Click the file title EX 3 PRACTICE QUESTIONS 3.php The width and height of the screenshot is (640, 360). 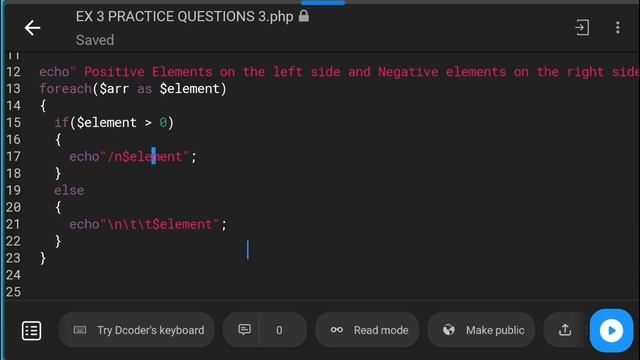coord(184,17)
